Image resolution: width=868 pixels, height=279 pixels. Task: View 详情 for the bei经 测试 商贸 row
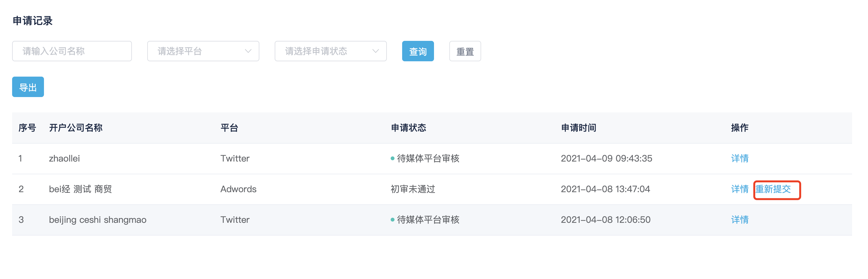[x=739, y=189]
